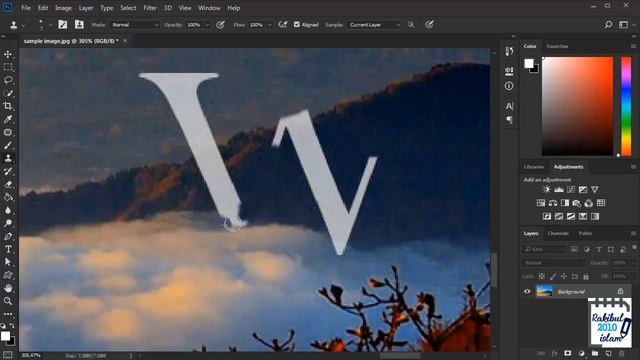Image resolution: width=640 pixels, height=360 pixels.
Task: Toggle airbrush-style build-up effects
Action: (x=282, y=24)
